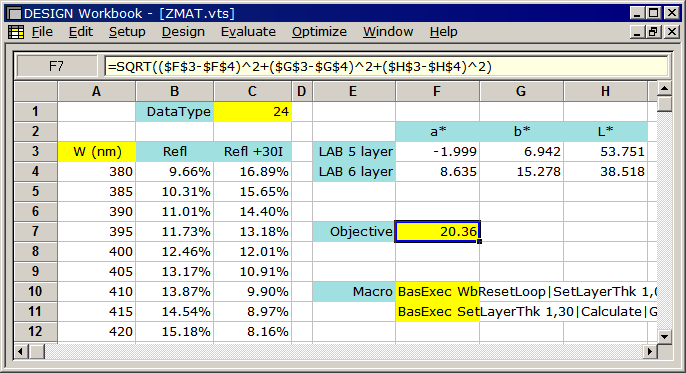This screenshot has height=373, width=686.
Task: Select cell showing 16.89%
Action: tap(252, 171)
